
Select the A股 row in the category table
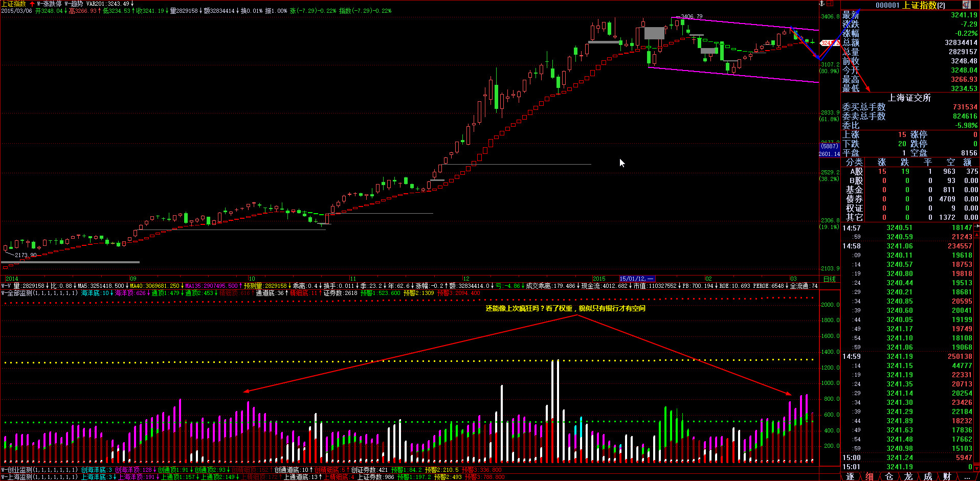pyautogui.click(x=856, y=172)
